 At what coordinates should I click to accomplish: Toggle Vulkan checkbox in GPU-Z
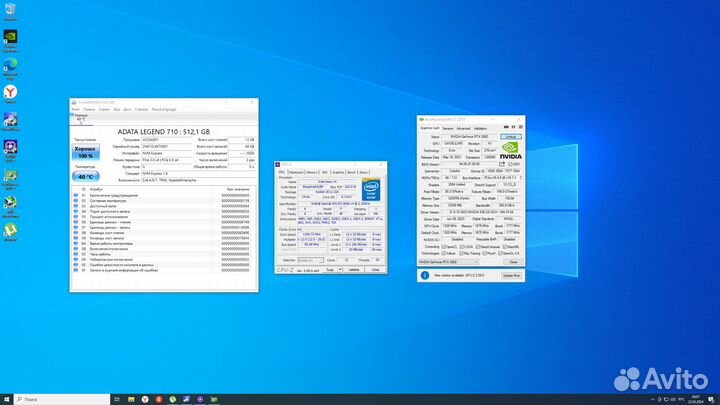[x=444, y=253]
